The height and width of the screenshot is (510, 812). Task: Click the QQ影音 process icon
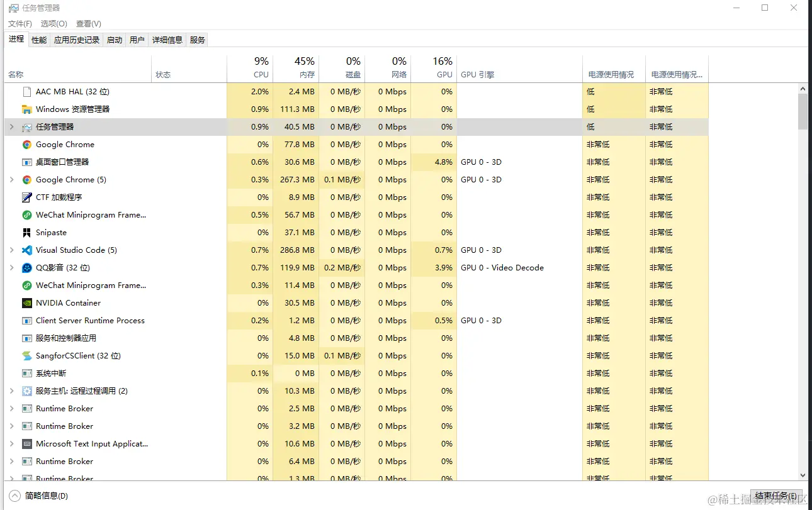tap(27, 268)
